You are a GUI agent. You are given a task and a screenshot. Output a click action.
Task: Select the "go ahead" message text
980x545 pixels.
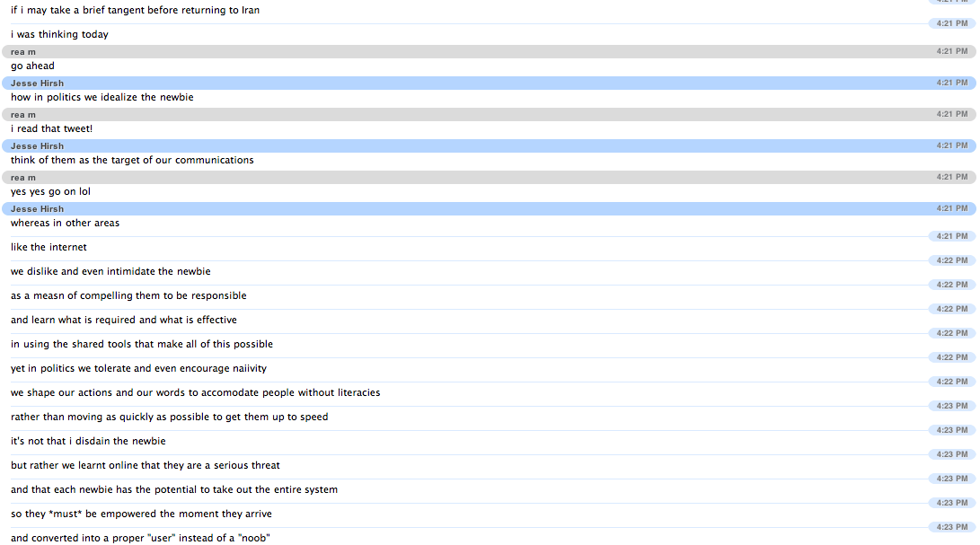tap(32, 66)
